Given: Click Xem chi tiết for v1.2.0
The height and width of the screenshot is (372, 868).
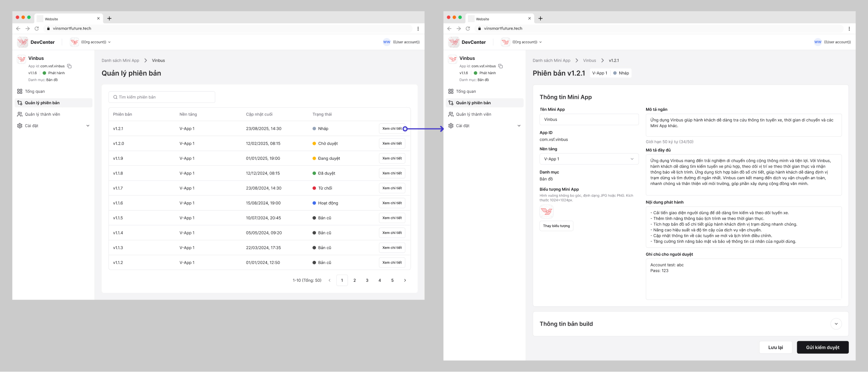Looking at the screenshot, I should (392, 143).
